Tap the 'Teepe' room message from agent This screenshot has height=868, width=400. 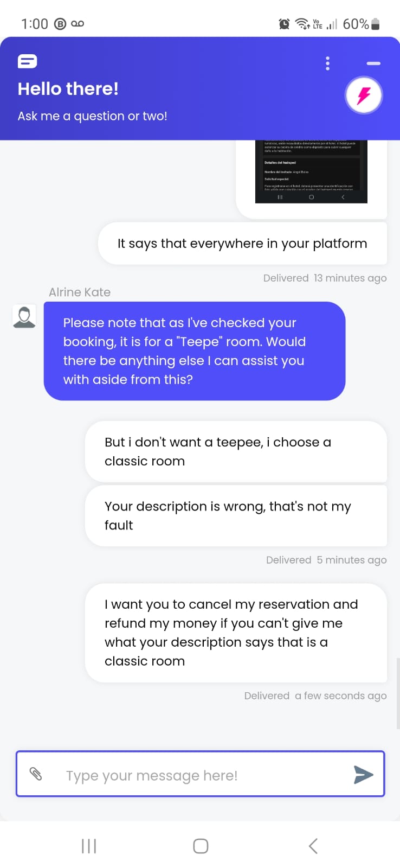(x=194, y=351)
